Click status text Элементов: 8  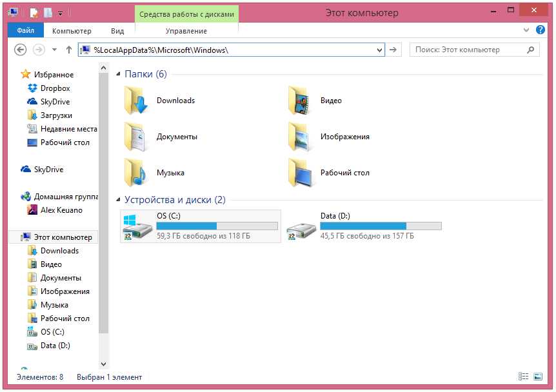(x=40, y=377)
